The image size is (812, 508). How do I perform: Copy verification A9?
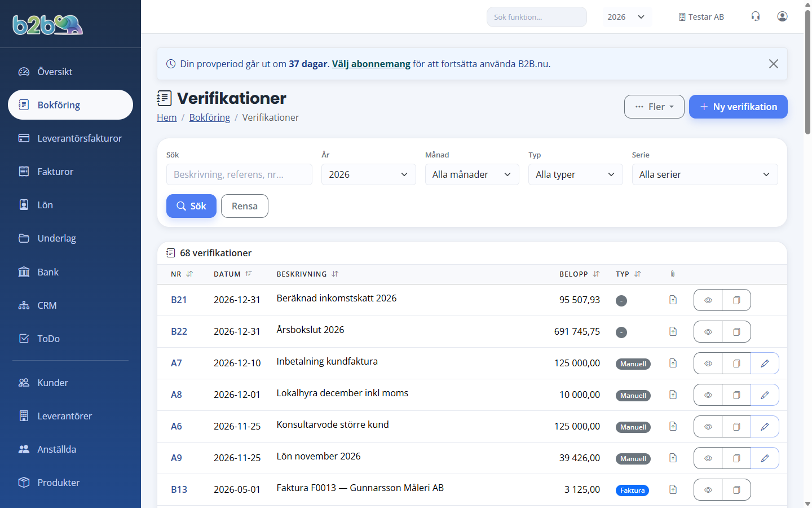pyautogui.click(x=736, y=458)
